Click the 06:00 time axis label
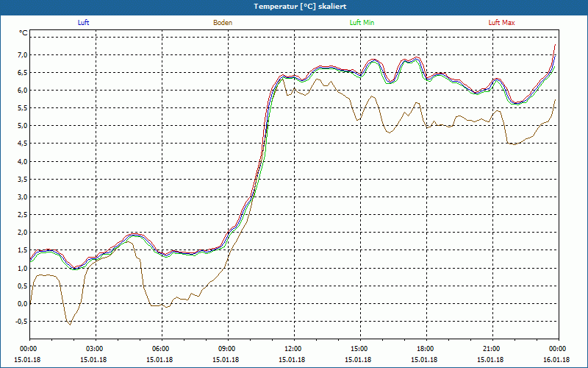Viewport: 588px width, 368px height. click(162, 349)
